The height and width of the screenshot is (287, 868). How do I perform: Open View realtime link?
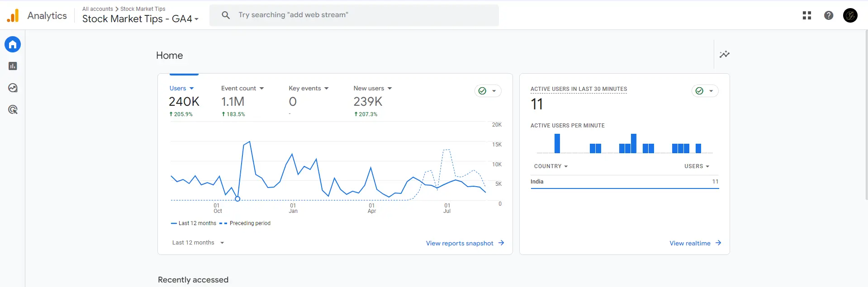pos(690,243)
